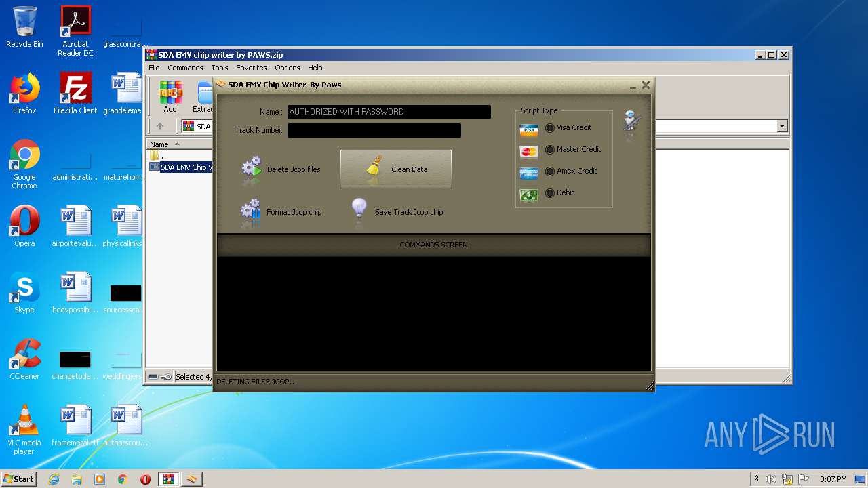The height and width of the screenshot is (488, 868).
Task: Click volume speaker tray icon
Action: point(771,479)
